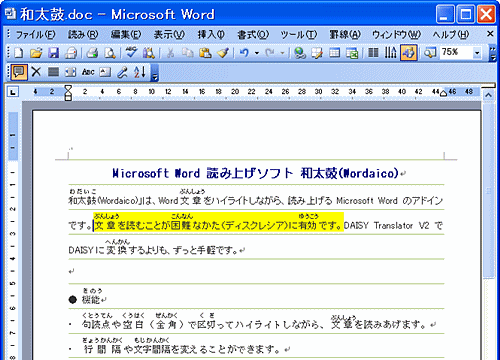Viewport: 500px width, 360px height.
Task: Expand the Undo history dropdown arrow
Action: [257, 53]
